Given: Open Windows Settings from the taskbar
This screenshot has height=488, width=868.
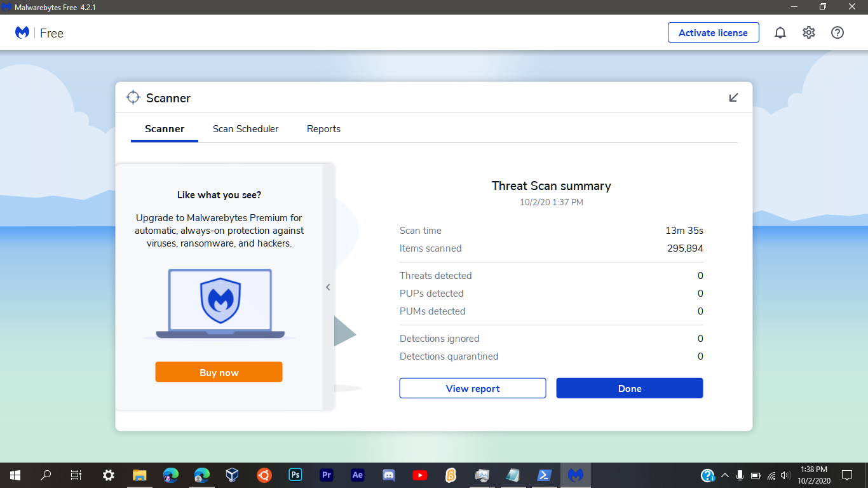Looking at the screenshot, I should coord(109,475).
